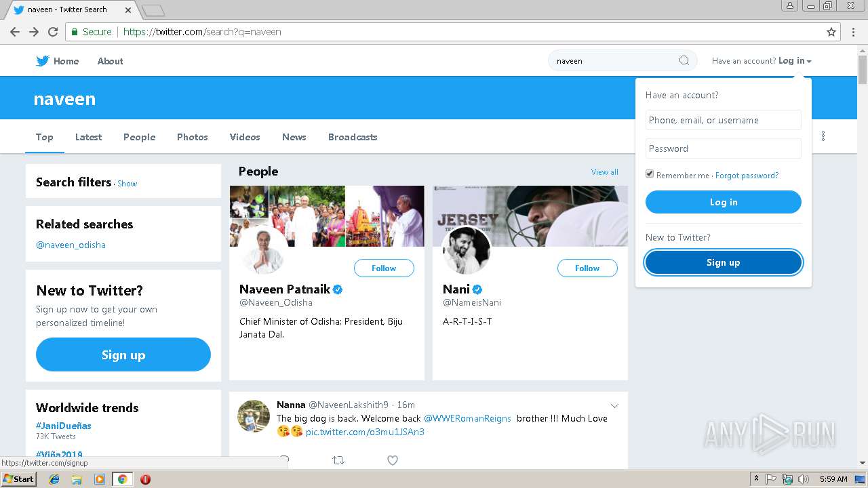Click Opera icon in taskbar
868x488 pixels.
[145, 479]
